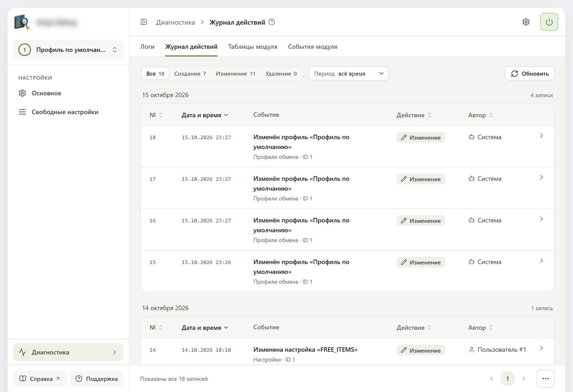Switch to Таблицы модуля tab
The width and height of the screenshot is (573, 392).
(252, 47)
